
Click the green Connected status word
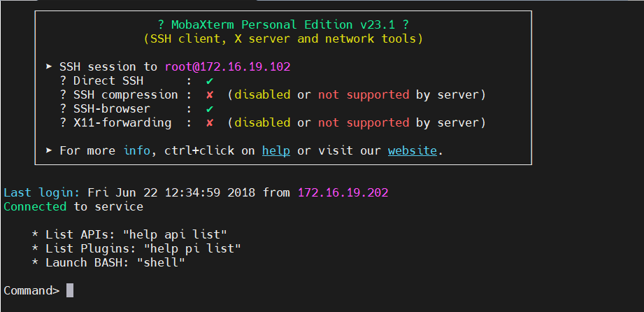[35, 206]
